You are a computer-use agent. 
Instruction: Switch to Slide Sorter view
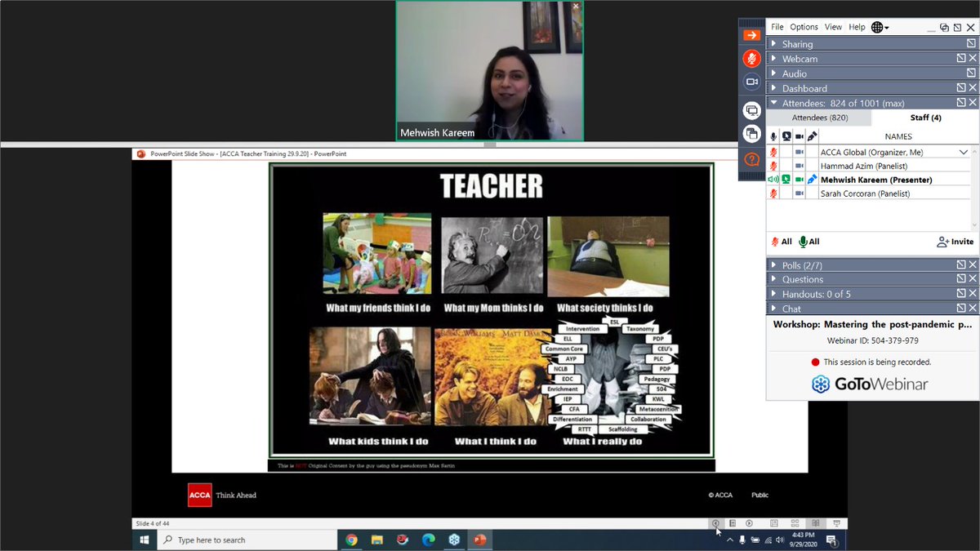(795, 523)
